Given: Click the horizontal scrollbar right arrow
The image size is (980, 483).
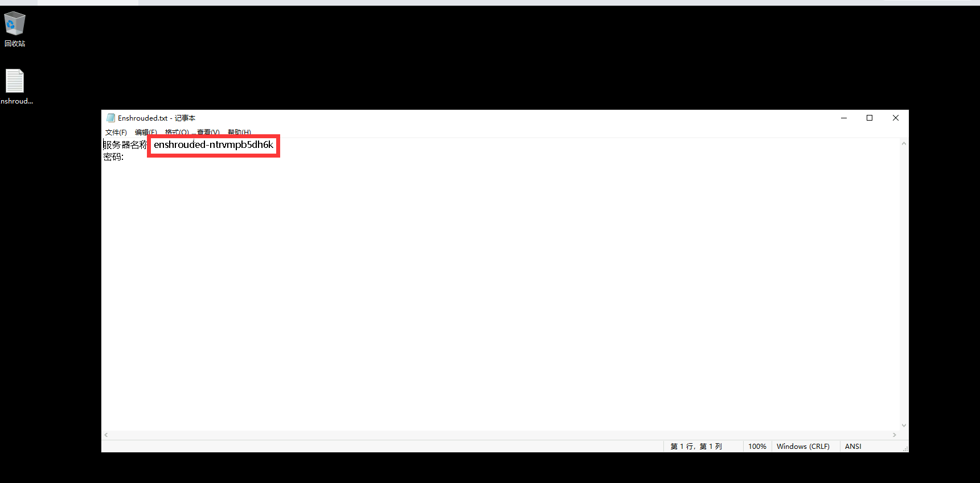Looking at the screenshot, I should [895, 435].
